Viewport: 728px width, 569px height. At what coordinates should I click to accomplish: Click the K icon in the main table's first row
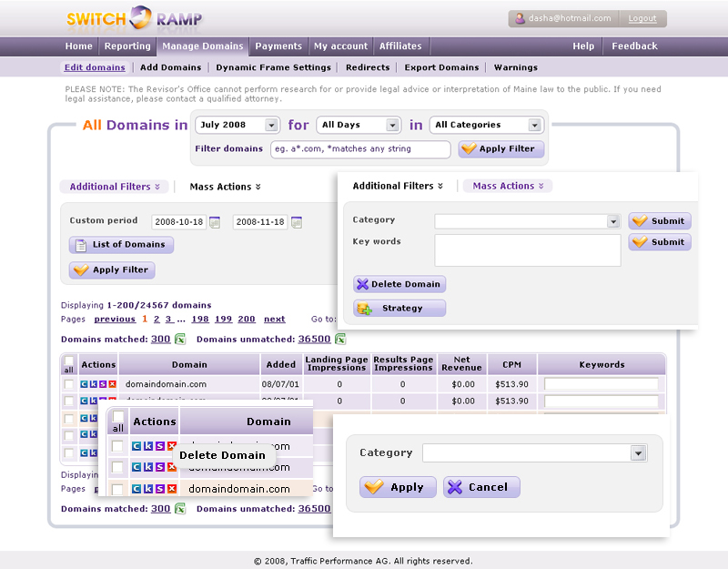click(x=94, y=384)
